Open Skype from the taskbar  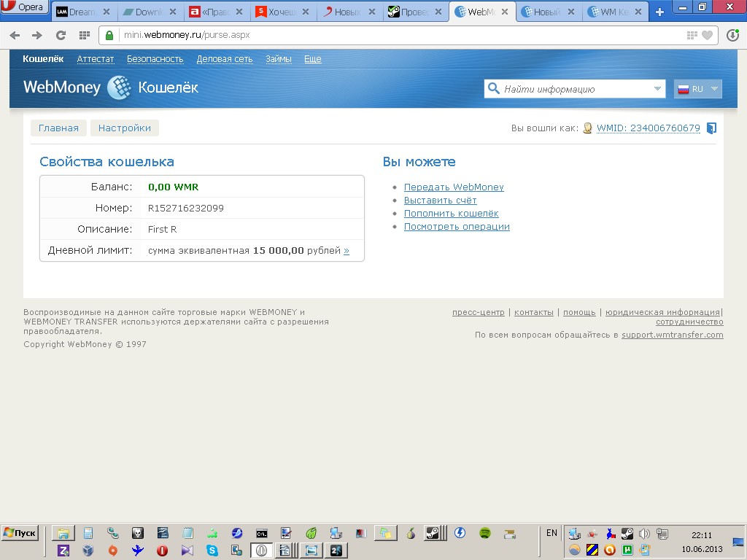(212, 551)
